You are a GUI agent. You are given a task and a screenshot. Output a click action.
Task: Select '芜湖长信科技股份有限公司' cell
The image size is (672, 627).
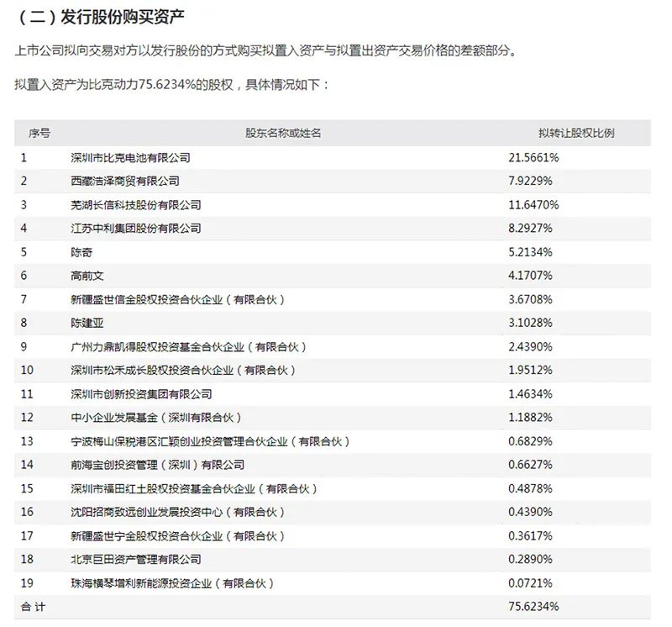(136, 205)
